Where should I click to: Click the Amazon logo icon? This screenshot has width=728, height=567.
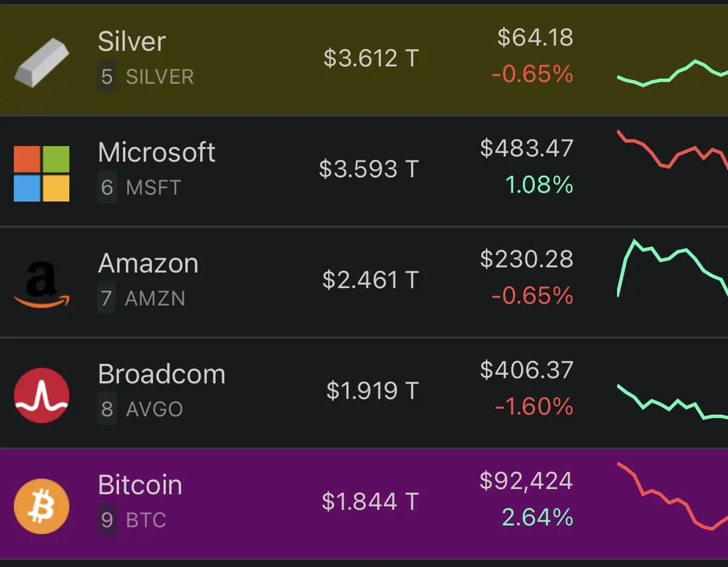click(41, 284)
